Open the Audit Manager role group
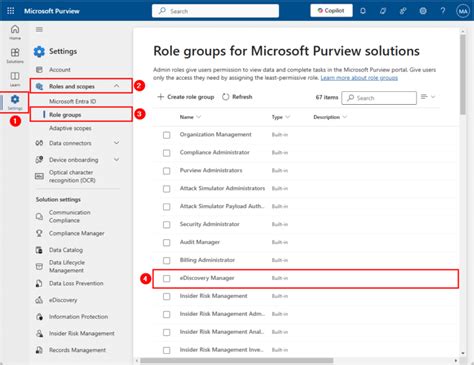 pos(200,242)
